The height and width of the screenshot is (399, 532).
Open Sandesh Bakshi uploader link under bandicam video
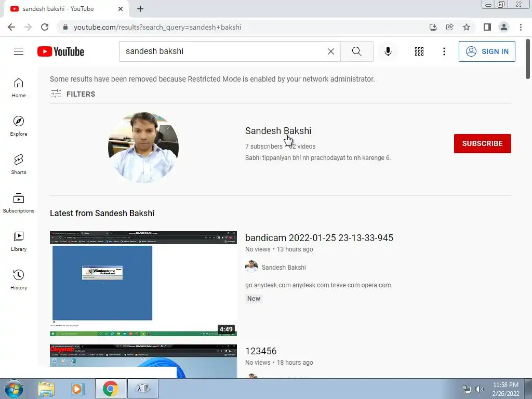pyautogui.click(x=284, y=268)
